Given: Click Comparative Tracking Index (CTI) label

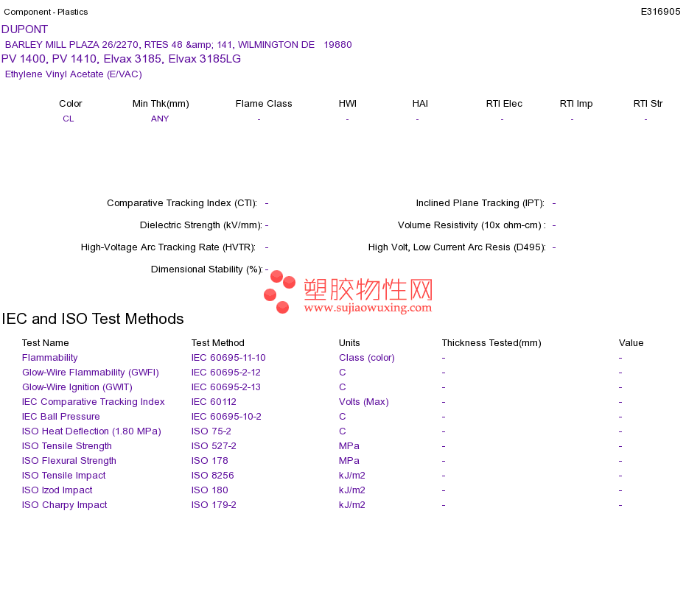Looking at the screenshot, I should pos(182,203).
